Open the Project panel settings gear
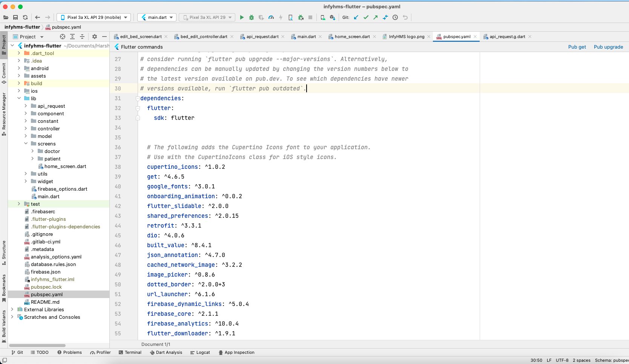Screen dimensions: 629x364 (94, 37)
